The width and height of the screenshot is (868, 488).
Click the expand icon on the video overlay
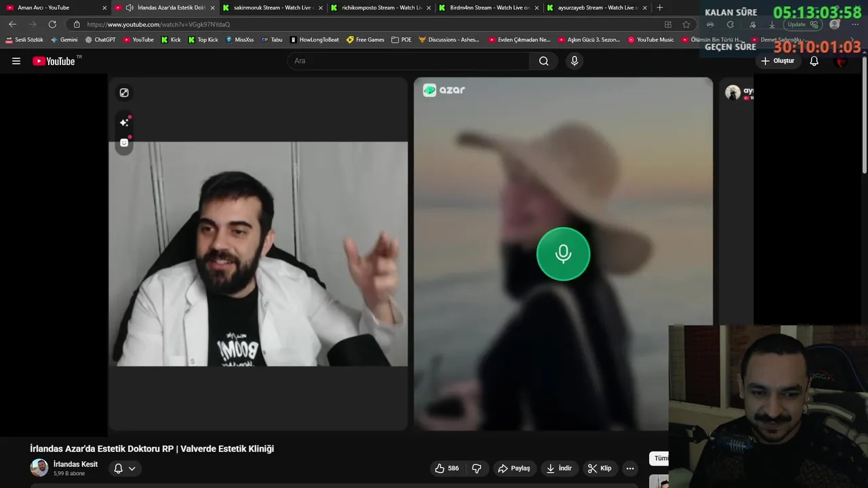point(124,93)
